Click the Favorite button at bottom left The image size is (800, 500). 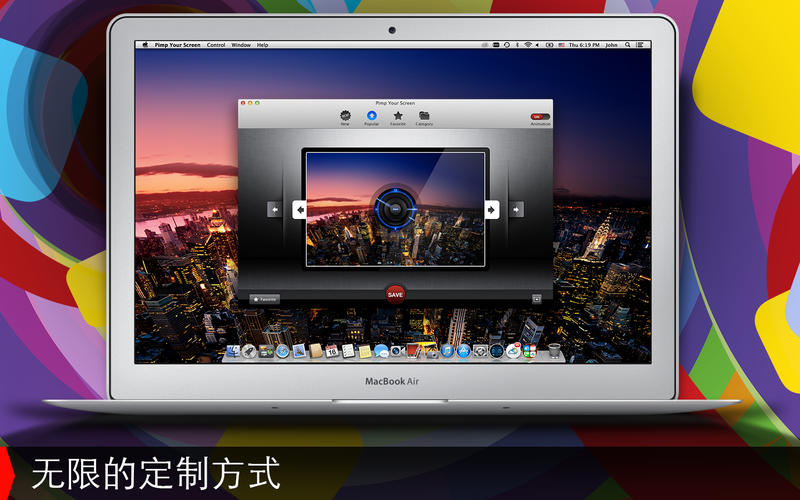point(264,299)
